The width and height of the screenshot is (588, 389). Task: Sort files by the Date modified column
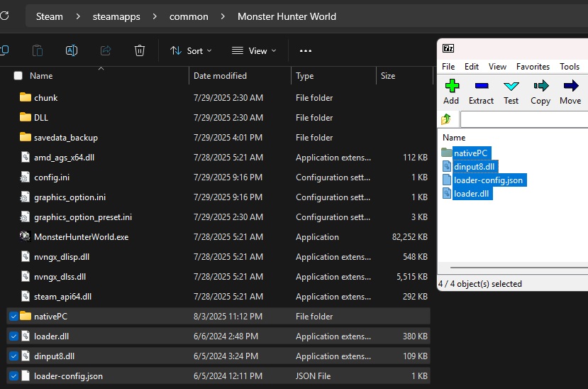coord(220,76)
